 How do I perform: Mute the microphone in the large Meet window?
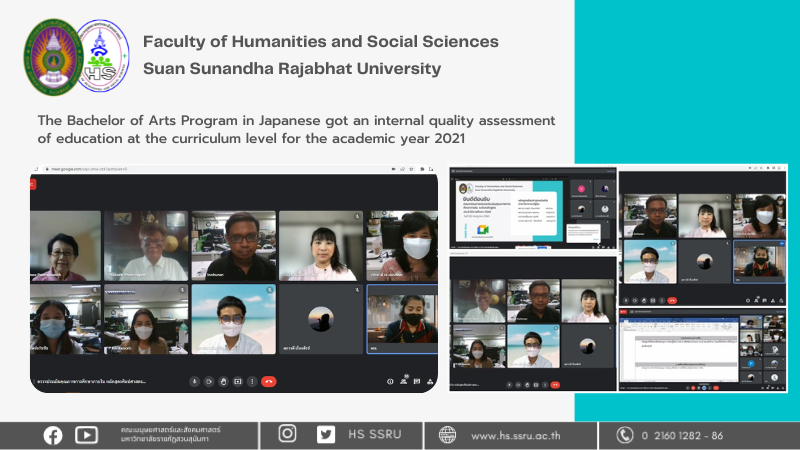coord(193,381)
